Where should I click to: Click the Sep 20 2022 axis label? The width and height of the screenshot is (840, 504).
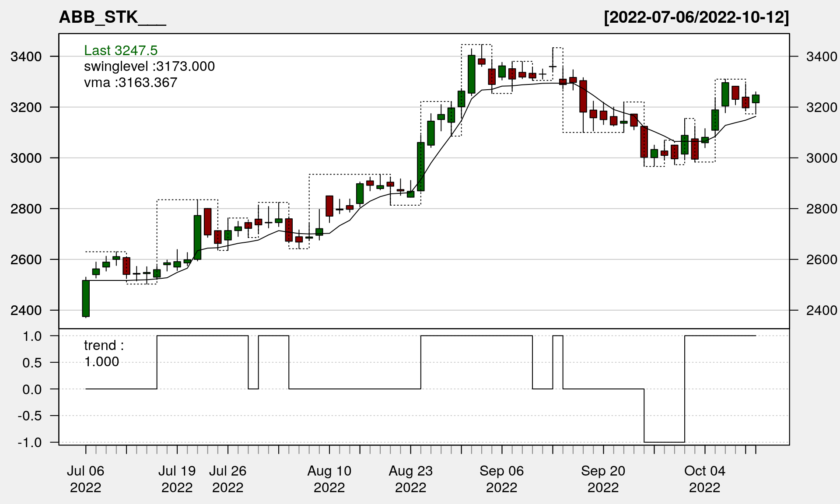[603, 479]
